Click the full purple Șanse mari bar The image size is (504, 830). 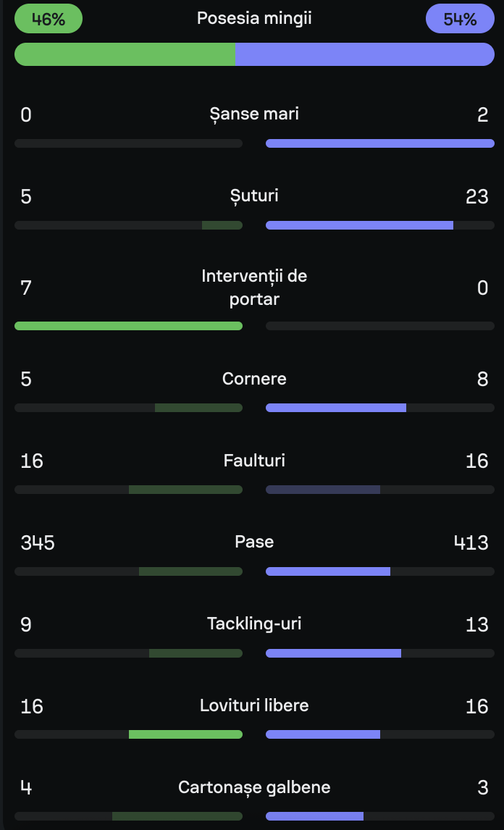pyautogui.click(x=379, y=143)
